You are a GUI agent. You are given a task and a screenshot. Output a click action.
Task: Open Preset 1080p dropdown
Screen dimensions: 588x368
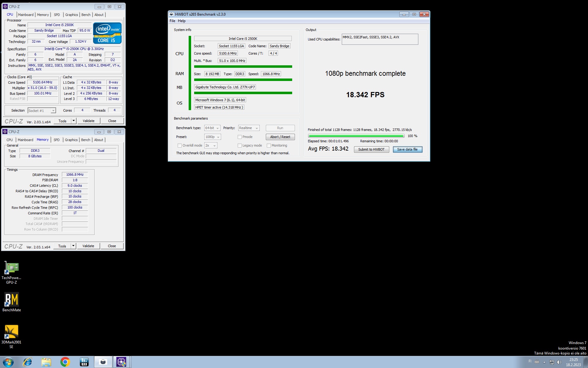[213, 137]
